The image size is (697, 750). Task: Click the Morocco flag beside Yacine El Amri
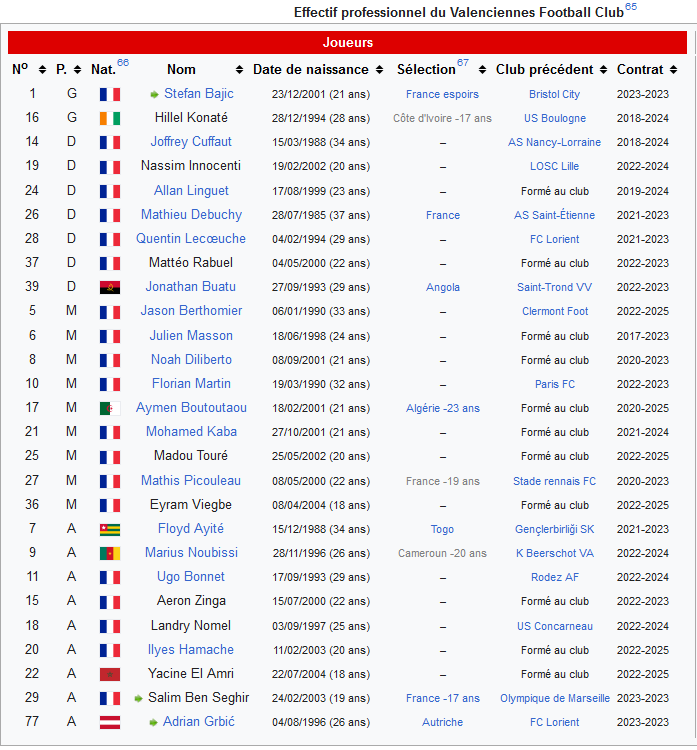[x=109, y=674]
